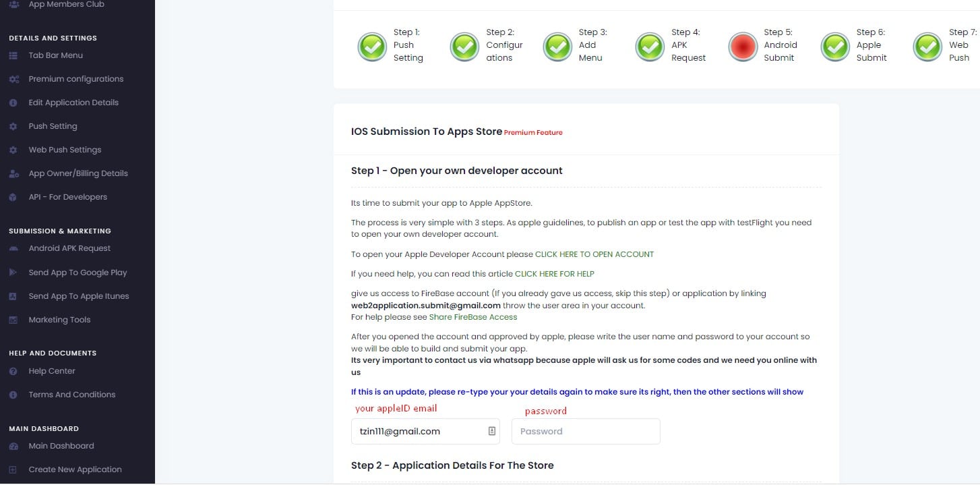Click the Step 1 Push Setting checkmark icon

coord(371,47)
